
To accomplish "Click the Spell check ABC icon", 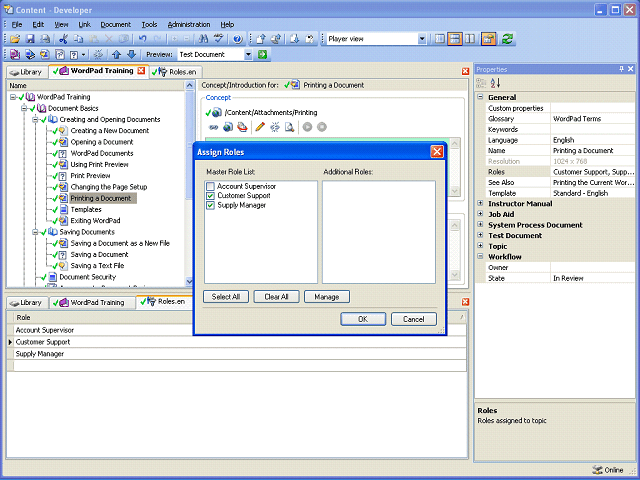I will point(219,39).
